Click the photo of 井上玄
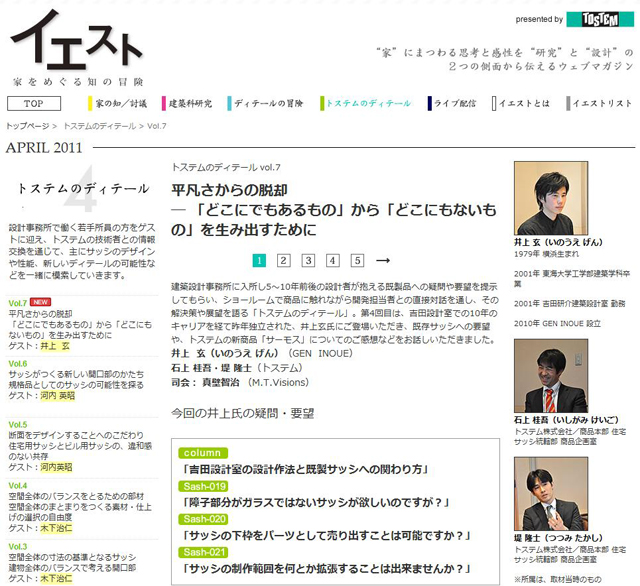The height and width of the screenshot is (586, 640). [x=550, y=197]
